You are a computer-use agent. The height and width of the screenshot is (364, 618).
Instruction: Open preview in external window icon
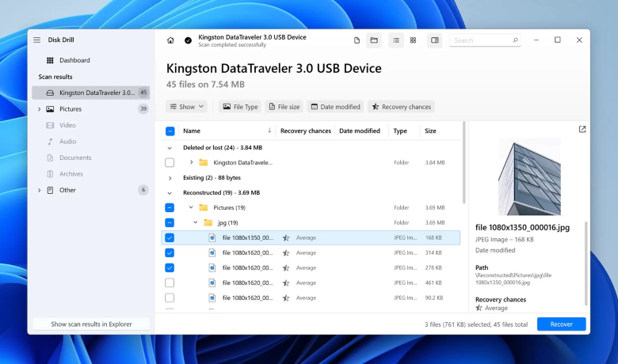582,129
